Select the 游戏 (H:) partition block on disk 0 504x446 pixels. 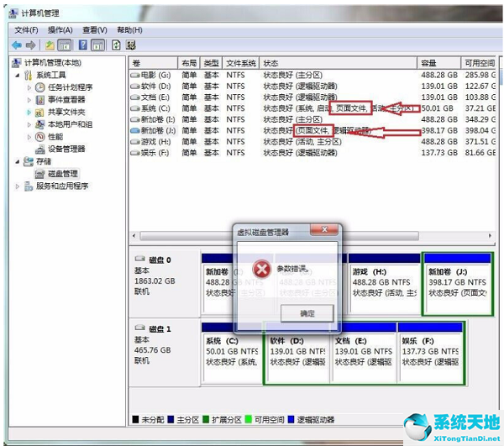click(x=385, y=284)
